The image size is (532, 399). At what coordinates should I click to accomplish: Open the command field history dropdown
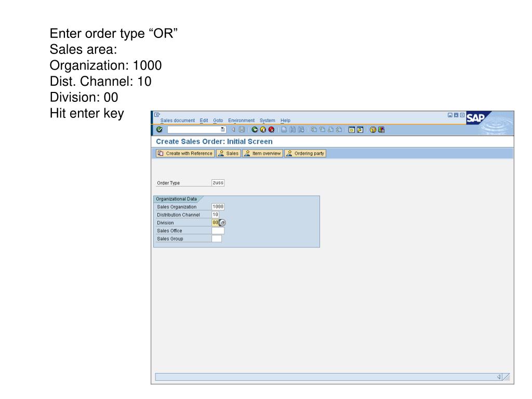point(222,129)
